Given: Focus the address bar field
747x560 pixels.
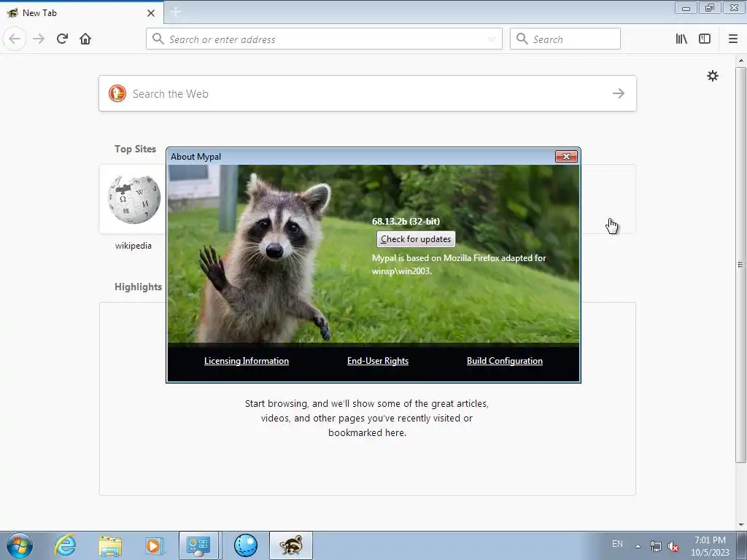Looking at the screenshot, I should [324, 39].
